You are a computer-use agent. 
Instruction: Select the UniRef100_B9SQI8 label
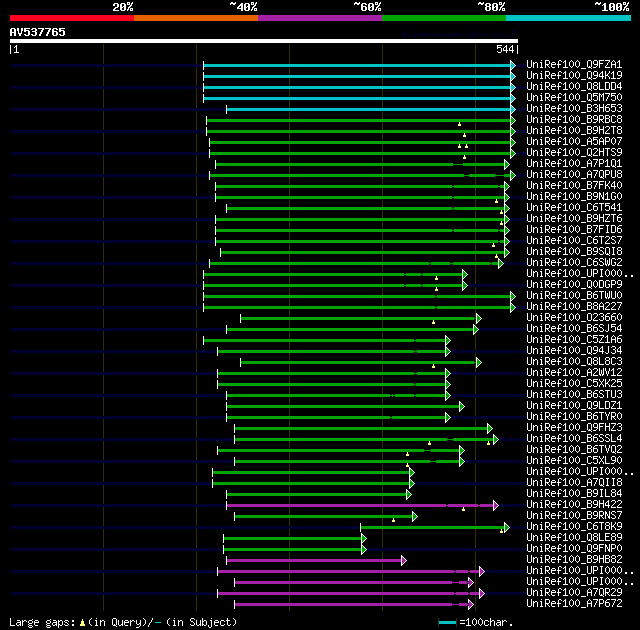pyautogui.click(x=574, y=252)
